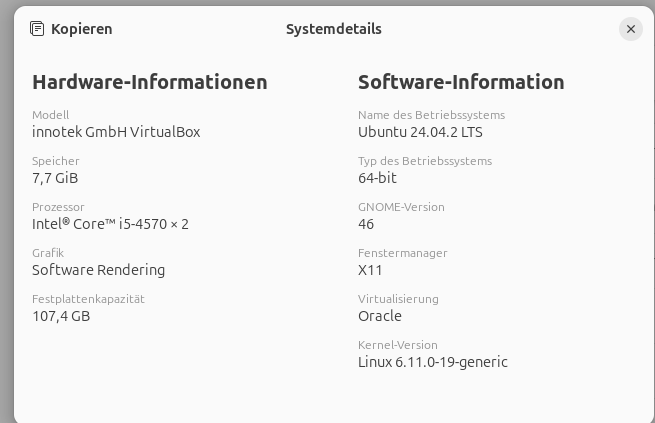Click the 7,7 GiB memory value

(55, 178)
